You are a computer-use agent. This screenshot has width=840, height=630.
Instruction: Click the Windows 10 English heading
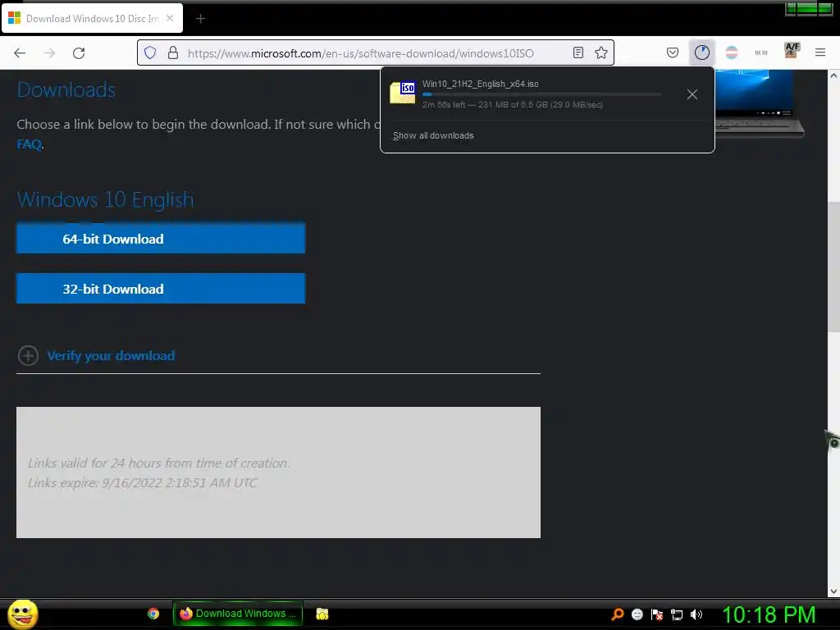(x=105, y=199)
